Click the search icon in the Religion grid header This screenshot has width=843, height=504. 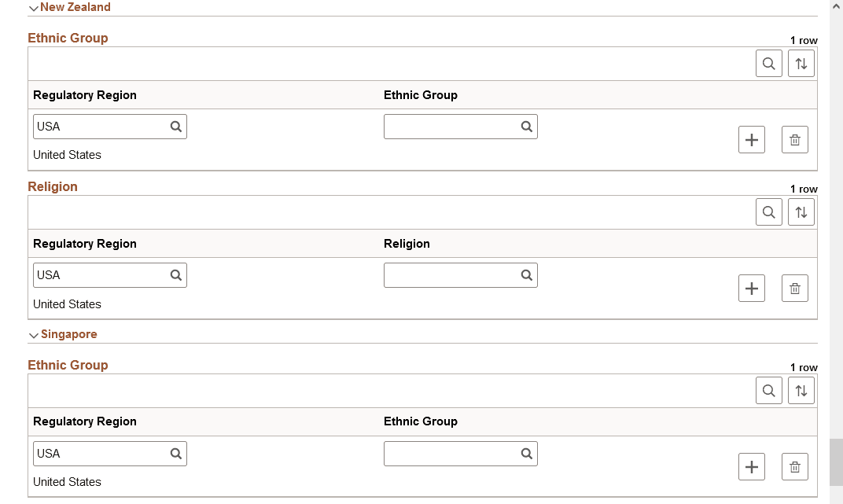pyautogui.click(x=769, y=212)
